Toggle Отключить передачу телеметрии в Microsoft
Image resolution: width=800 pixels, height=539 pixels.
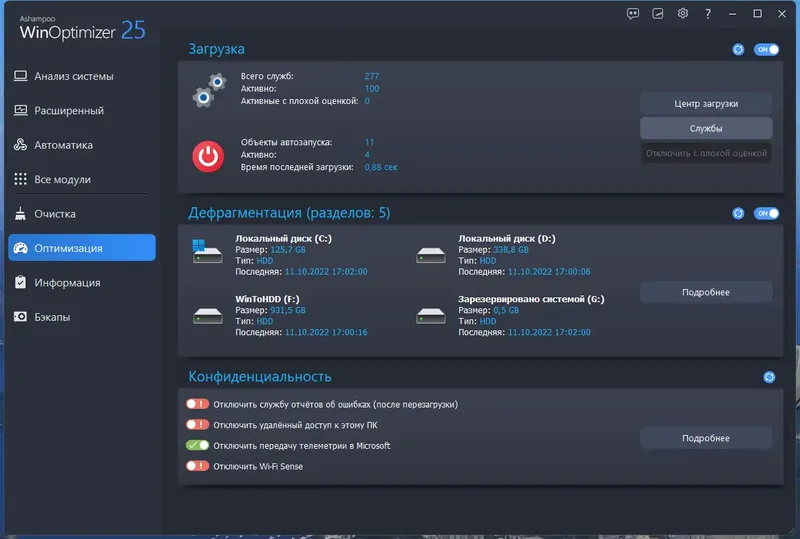pyautogui.click(x=197, y=446)
